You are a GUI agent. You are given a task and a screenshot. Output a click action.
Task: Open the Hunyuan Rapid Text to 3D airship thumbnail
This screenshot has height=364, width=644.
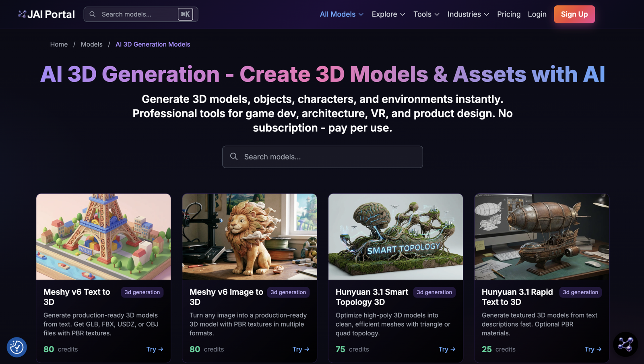(x=542, y=237)
